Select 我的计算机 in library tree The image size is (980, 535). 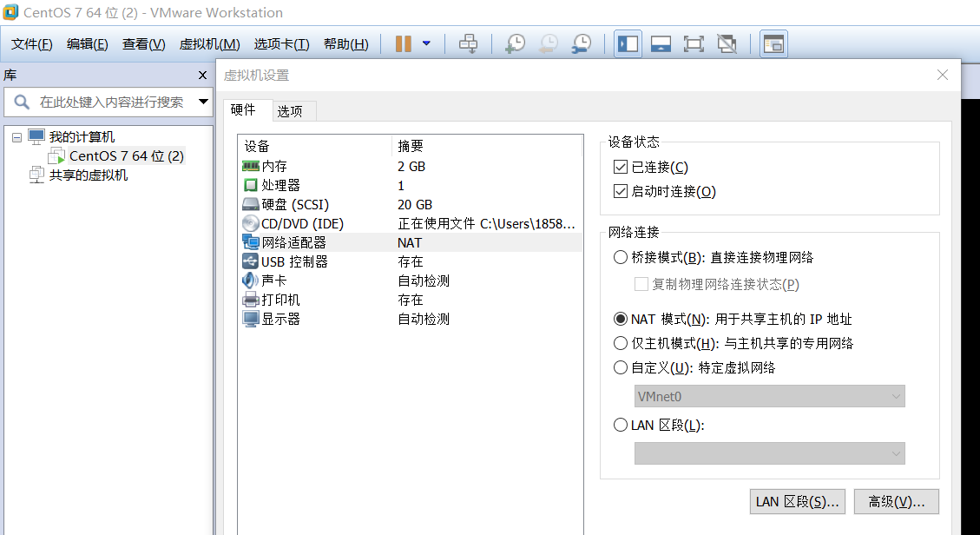point(82,137)
